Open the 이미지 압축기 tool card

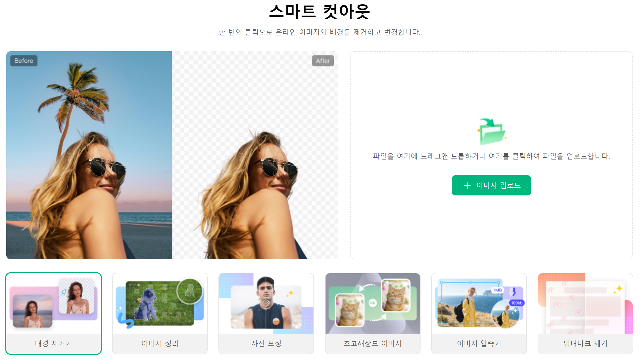tap(479, 313)
